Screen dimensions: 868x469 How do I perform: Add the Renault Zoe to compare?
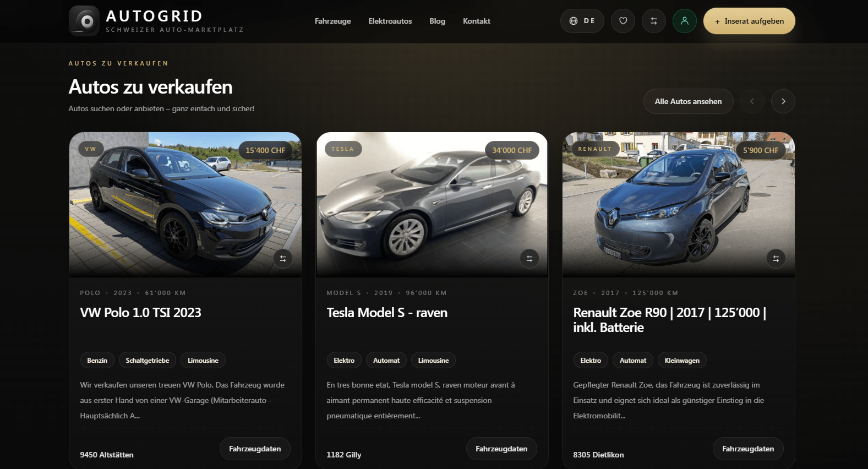pos(776,259)
